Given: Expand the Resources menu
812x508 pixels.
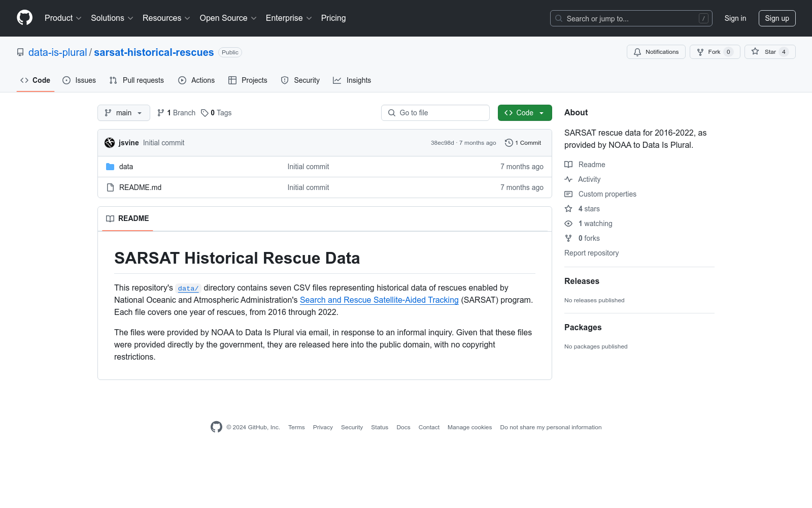Looking at the screenshot, I should tap(166, 18).
